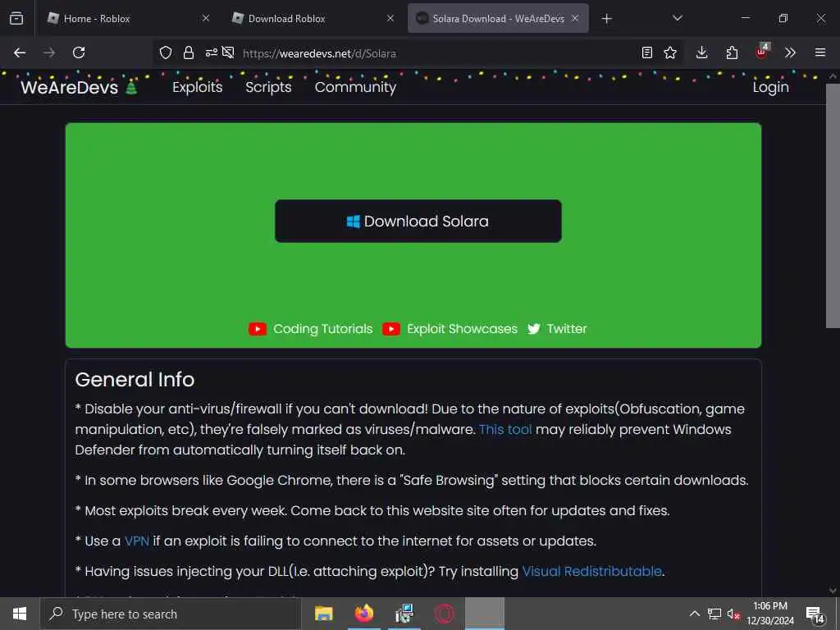Open WeAreDevs home logo

pos(79,87)
